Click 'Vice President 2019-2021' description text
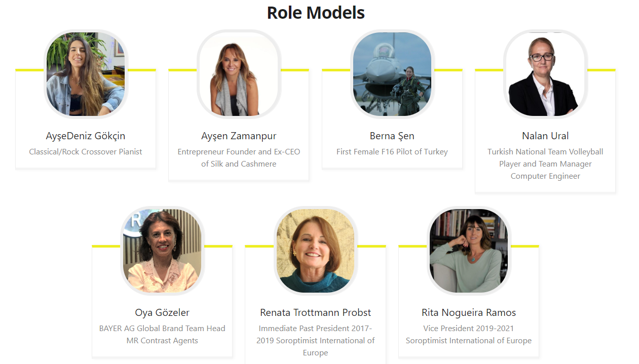The width and height of the screenshot is (639, 364). [469, 328]
